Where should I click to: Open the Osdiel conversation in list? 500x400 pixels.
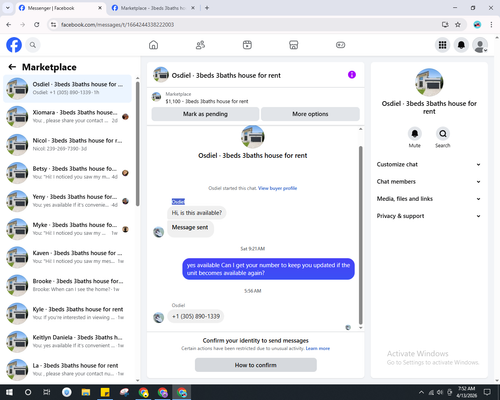(67, 88)
